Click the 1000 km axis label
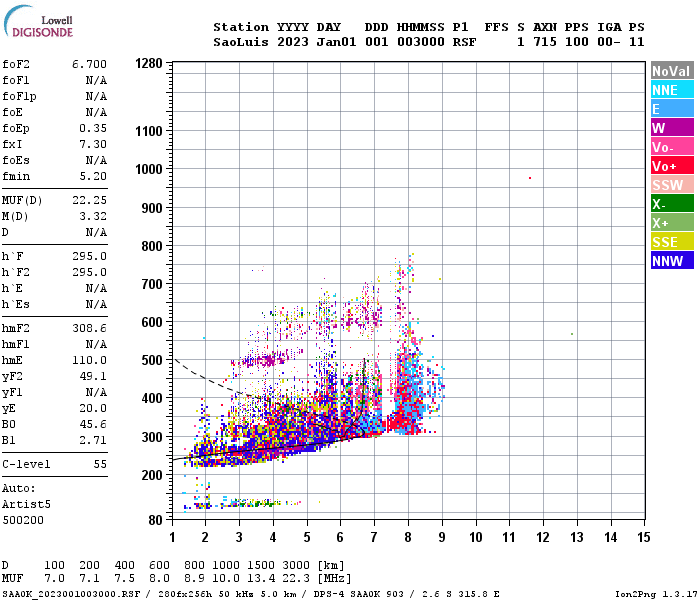Viewport: 700px width, 600px height. coord(149,170)
